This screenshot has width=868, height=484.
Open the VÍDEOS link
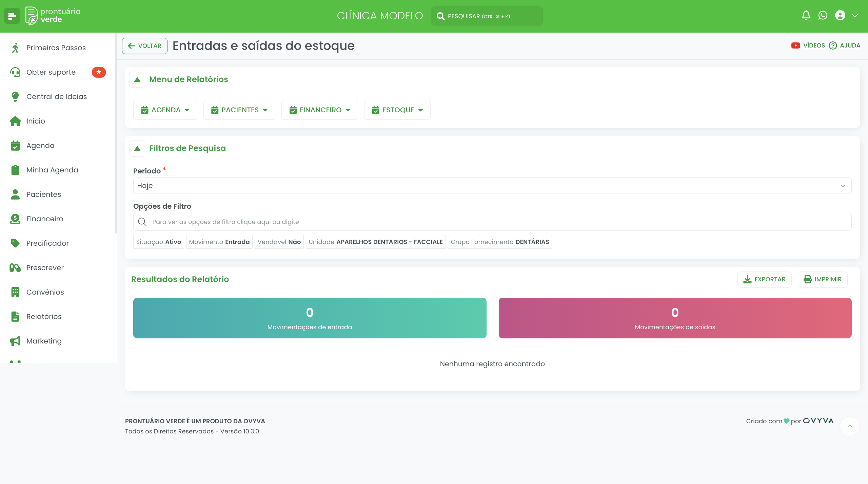[814, 45]
